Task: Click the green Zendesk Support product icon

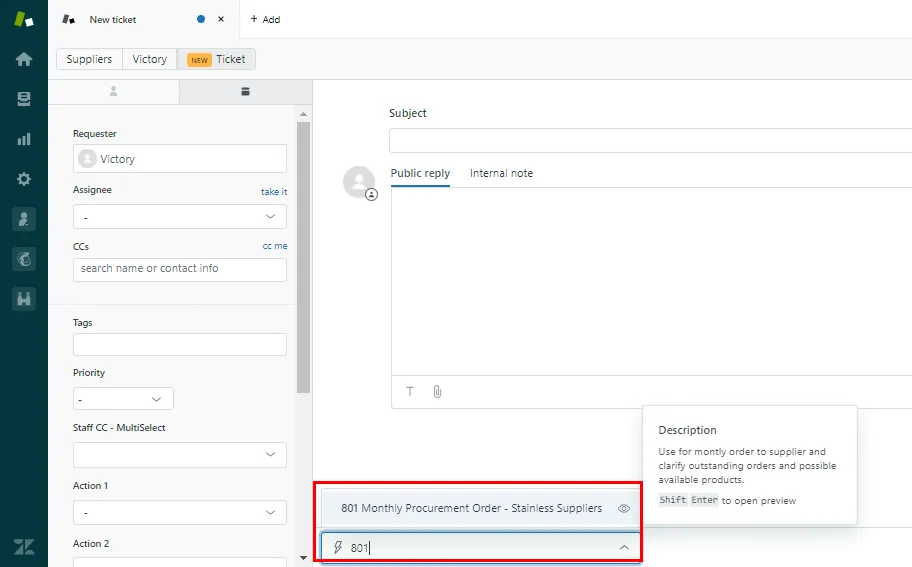Action: point(24,19)
